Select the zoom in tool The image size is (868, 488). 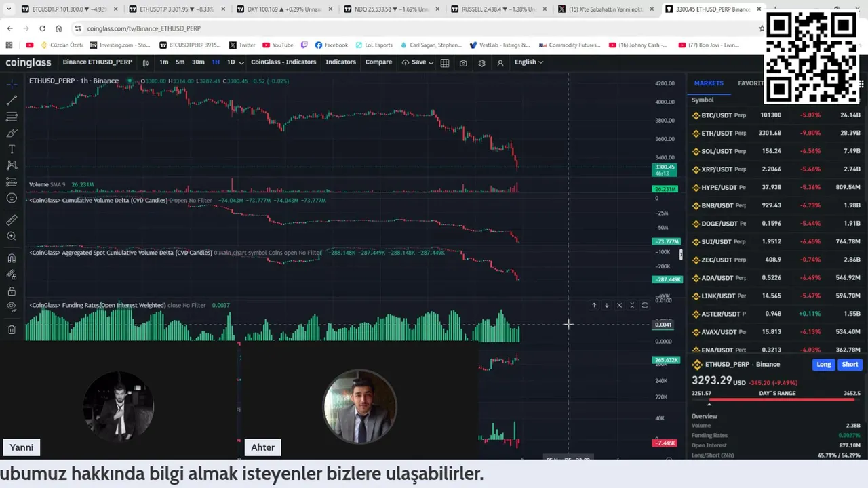pyautogui.click(x=12, y=237)
